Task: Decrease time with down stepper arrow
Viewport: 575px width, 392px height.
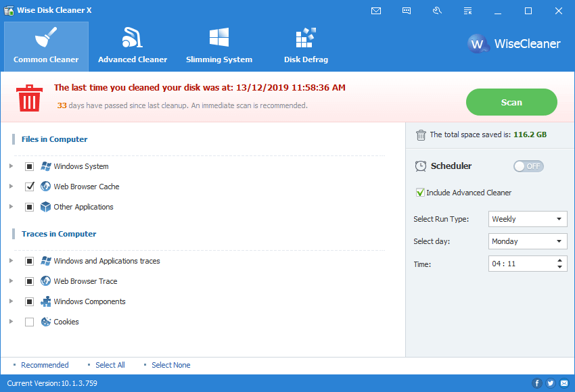Action: [x=559, y=267]
